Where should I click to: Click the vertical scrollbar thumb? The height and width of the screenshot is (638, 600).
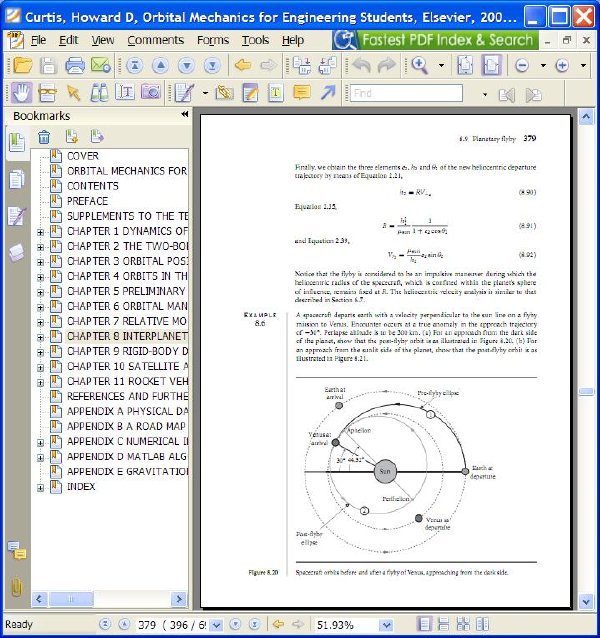[x=586, y=391]
